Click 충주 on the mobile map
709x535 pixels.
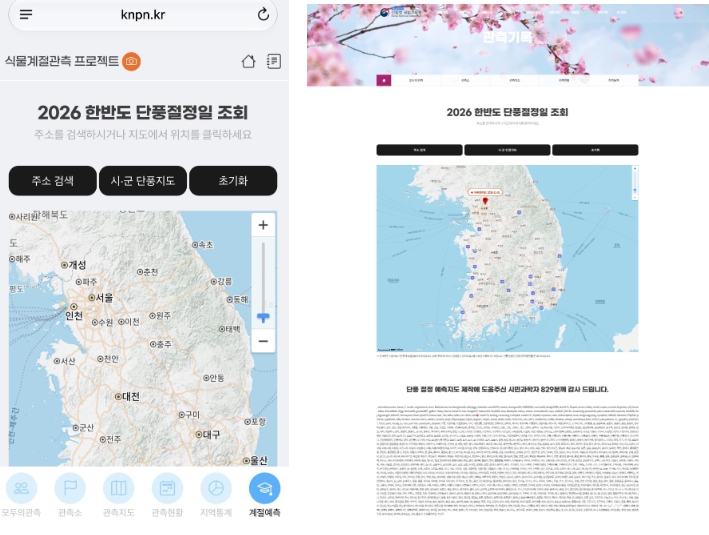161,344
